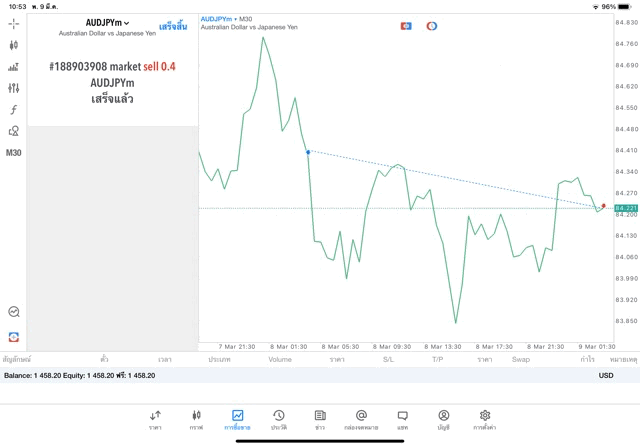Viewport: 640px width, 447px height.
Task: Click the 84.221 current price label
Action: pos(626,208)
